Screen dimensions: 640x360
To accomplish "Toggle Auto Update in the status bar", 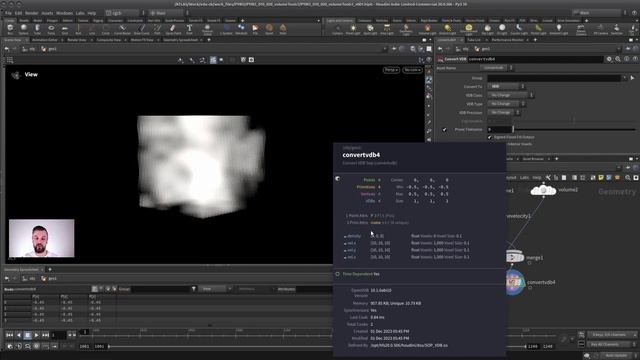I will tap(616, 356).
